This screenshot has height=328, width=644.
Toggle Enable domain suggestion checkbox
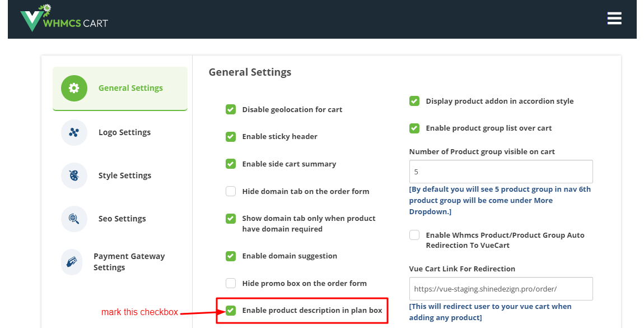[231, 256]
